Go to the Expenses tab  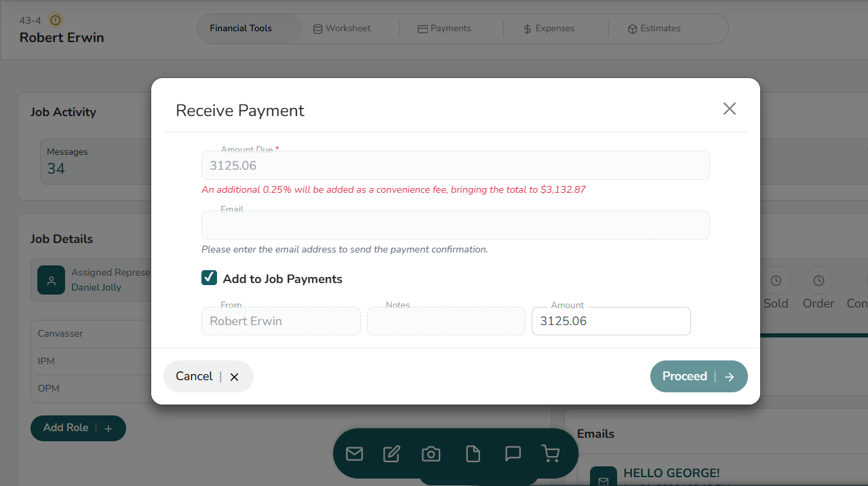pos(549,29)
